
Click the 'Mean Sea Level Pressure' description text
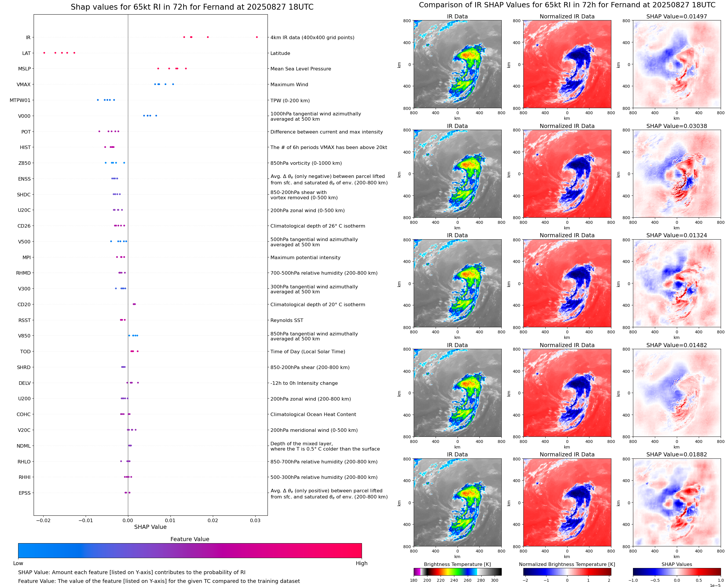tap(300, 69)
